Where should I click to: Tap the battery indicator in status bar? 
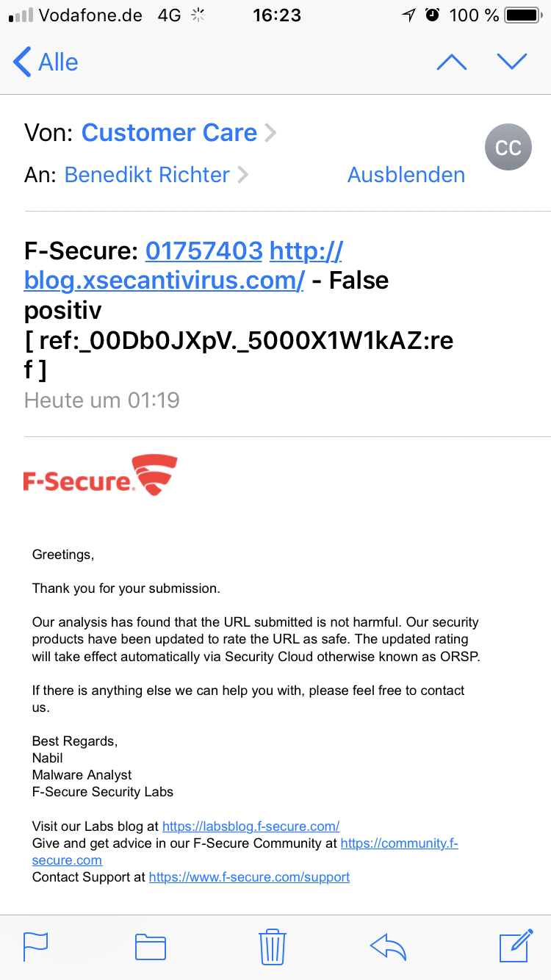pos(522,15)
